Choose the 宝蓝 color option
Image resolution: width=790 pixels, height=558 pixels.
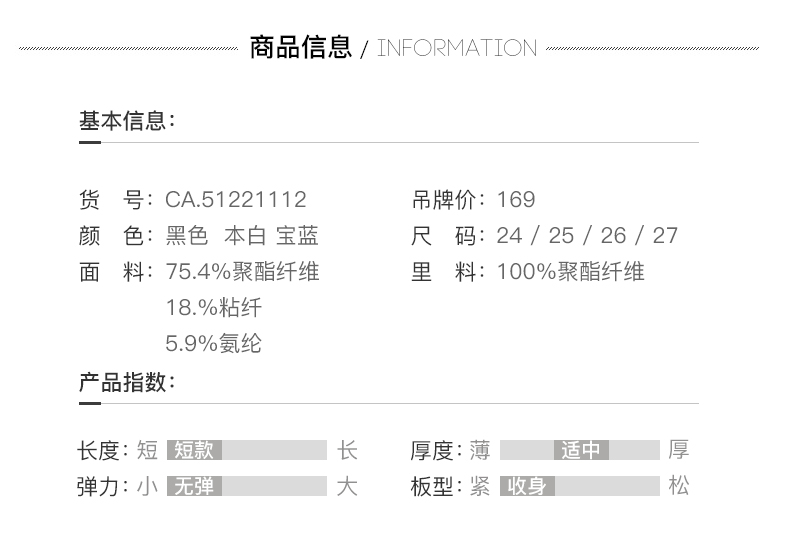[x=297, y=236]
